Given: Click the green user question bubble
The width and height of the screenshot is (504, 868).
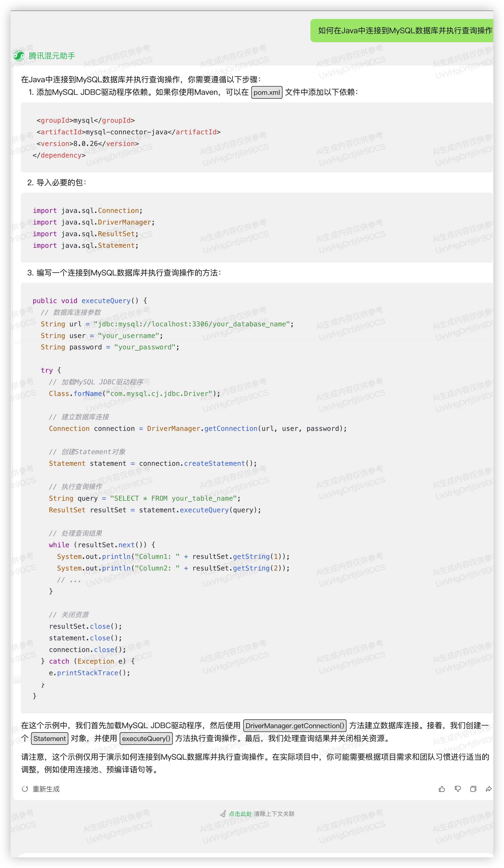Looking at the screenshot, I should (x=402, y=31).
